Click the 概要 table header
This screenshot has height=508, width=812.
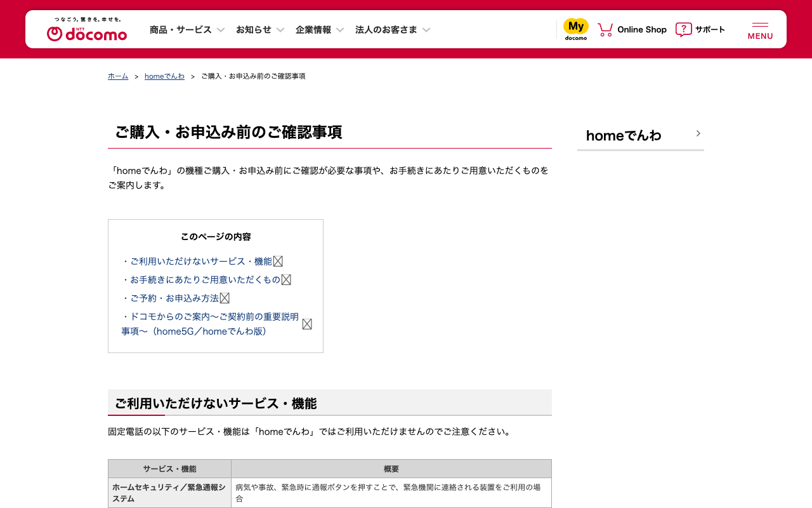391,469
